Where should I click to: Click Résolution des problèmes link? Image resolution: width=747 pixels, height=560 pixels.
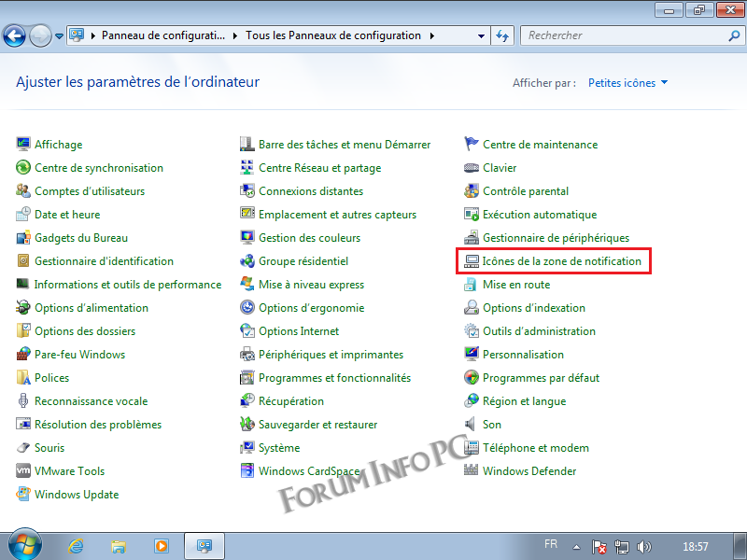point(98,425)
